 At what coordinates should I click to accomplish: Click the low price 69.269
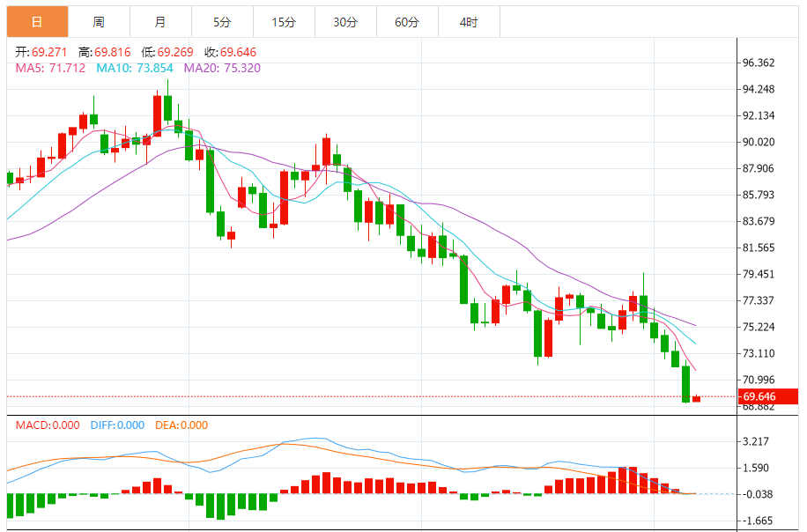click(175, 52)
